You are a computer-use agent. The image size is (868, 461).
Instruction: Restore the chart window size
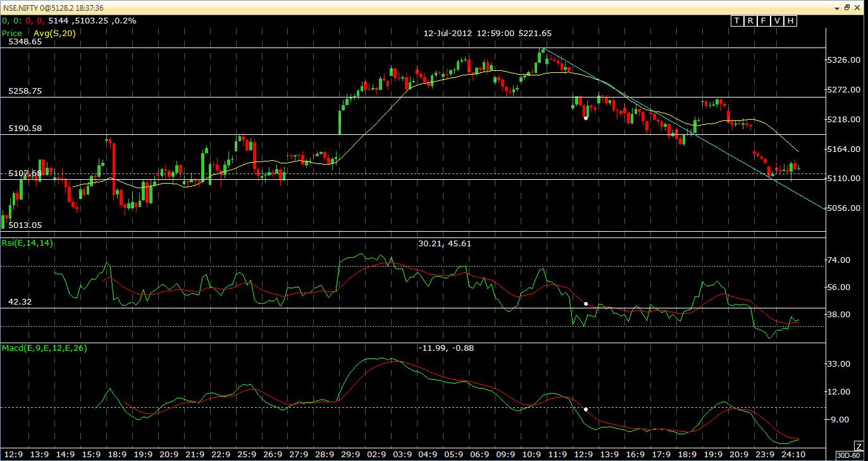tap(848, 7)
